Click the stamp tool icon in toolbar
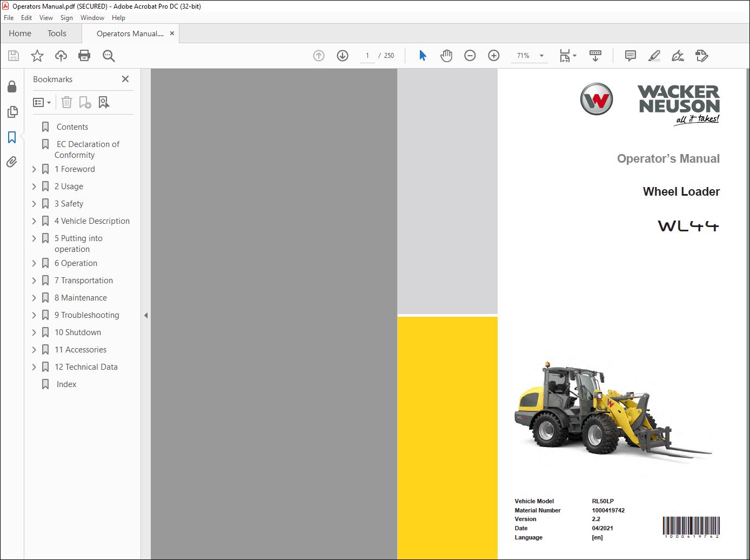This screenshot has width=750, height=560. coord(701,56)
